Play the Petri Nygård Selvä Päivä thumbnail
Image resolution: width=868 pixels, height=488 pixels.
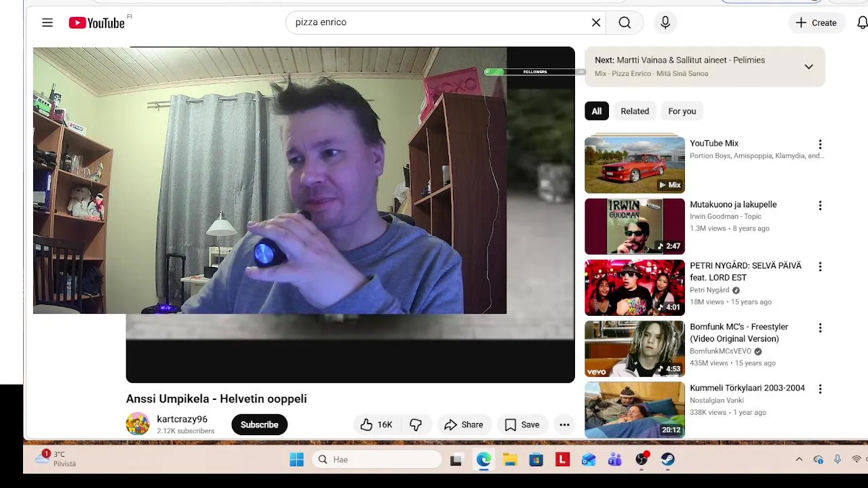(635, 287)
